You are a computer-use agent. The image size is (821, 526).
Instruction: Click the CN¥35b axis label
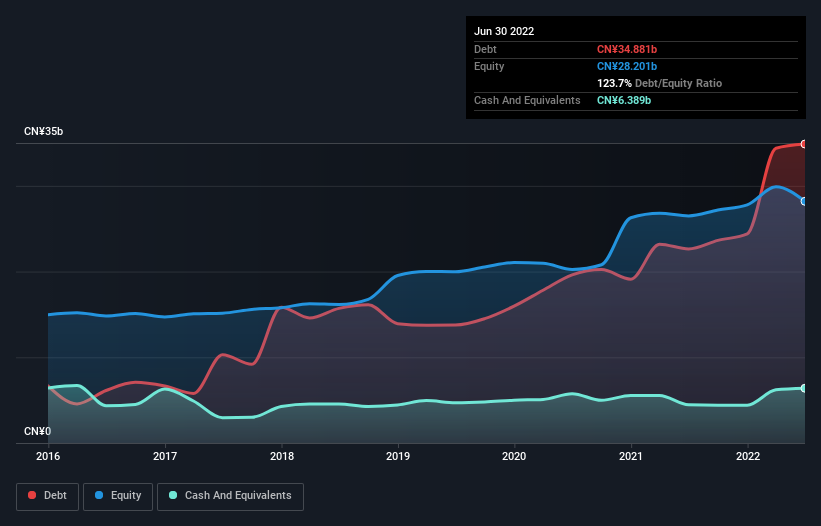[43, 131]
